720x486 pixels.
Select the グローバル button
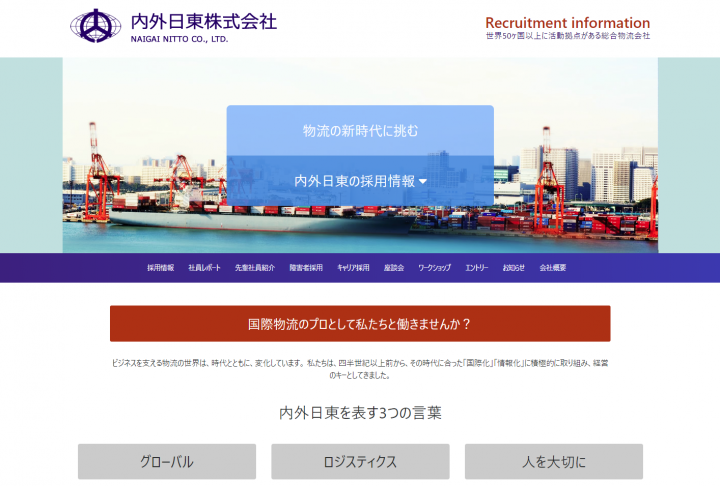(x=167, y=461)
